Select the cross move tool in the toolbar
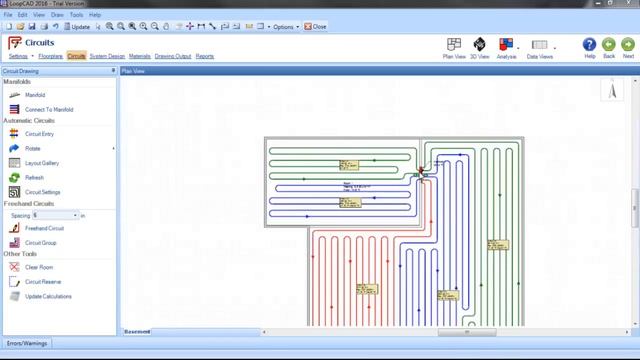640x360 pixels. (190, 27)
